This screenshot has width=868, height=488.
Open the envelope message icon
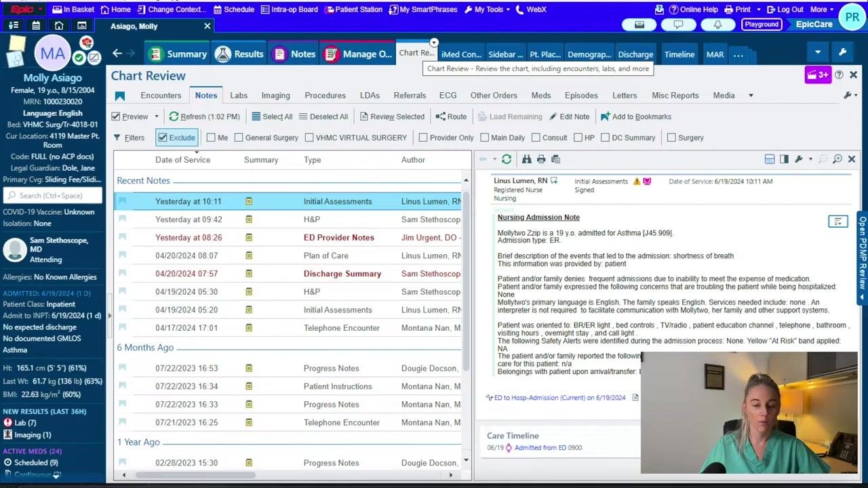point(639,24)
